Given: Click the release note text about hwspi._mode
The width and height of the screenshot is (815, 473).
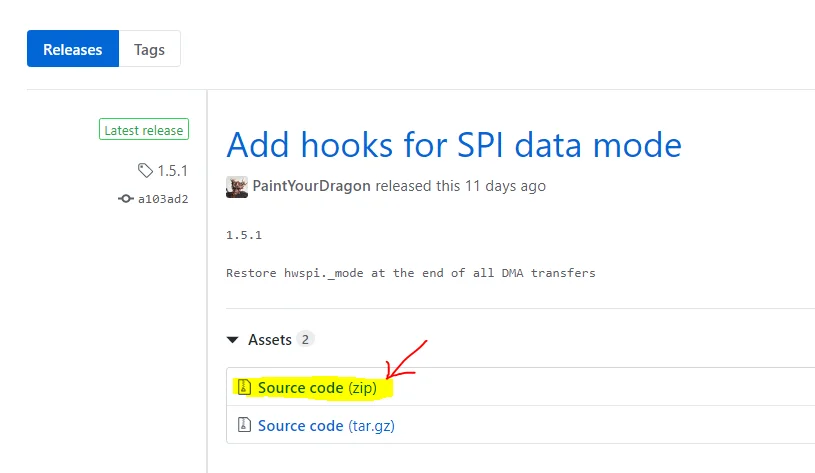Looking at the screenshot, I should [x=411, y=273].
